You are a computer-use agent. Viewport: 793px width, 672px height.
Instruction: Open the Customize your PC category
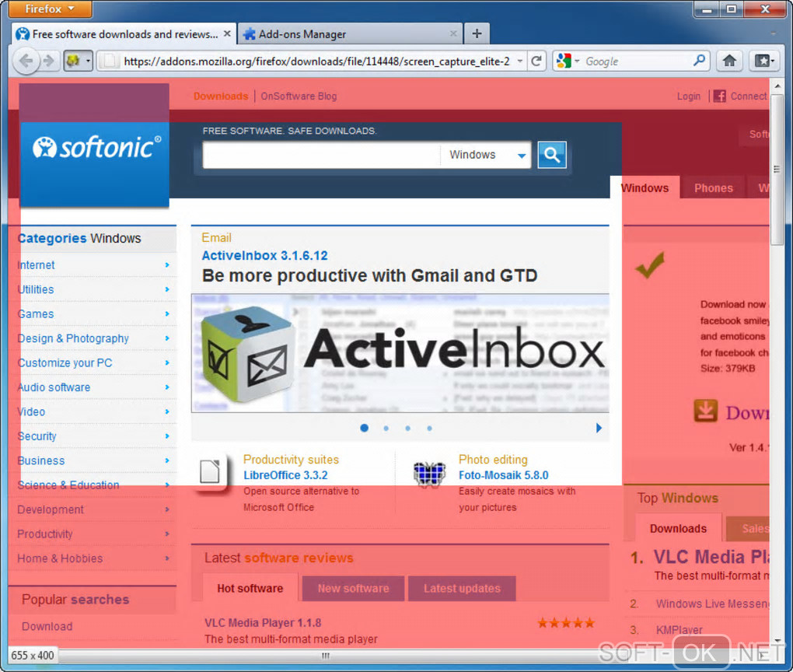click(x=65, y=362)
